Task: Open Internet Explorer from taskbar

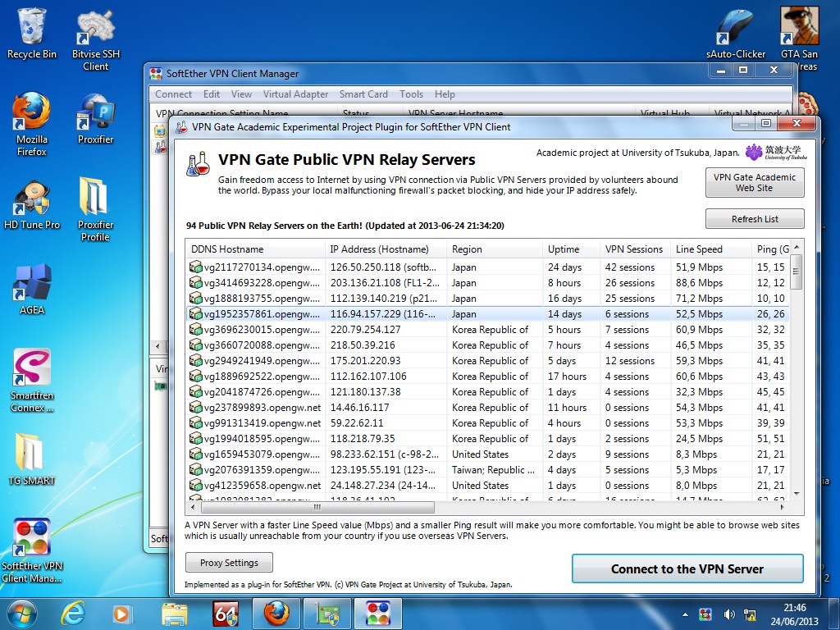Action: pos(73,614)
